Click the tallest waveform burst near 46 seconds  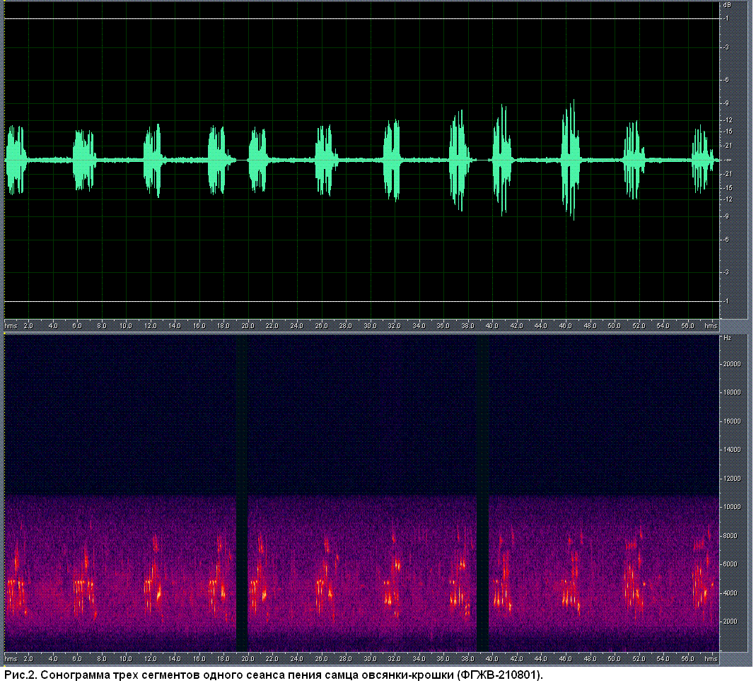point(571,160)
